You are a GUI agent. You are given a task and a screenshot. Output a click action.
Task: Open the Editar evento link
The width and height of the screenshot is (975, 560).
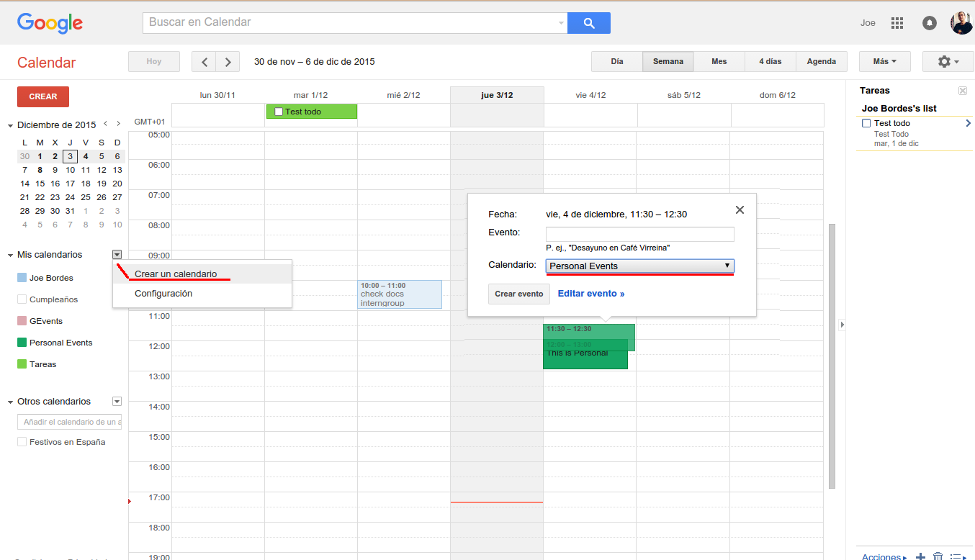pyautogui.click(x=590, y=294)
